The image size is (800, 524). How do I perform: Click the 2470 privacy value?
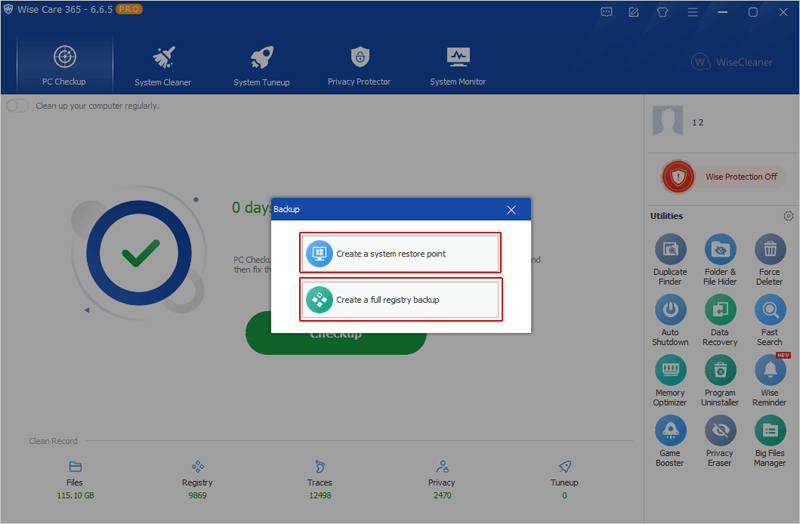(442, 495)
